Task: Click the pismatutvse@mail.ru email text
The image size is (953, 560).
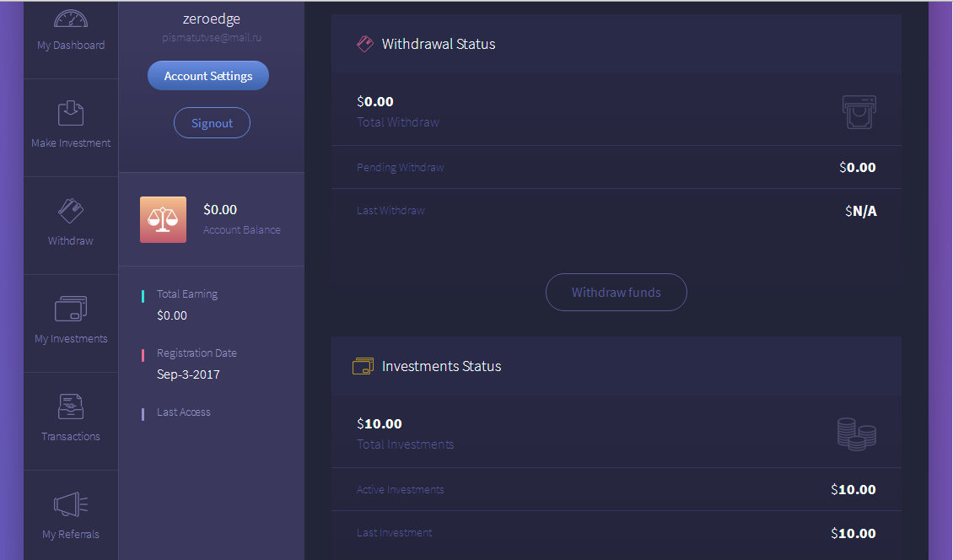Action: pyautogui.click(x=212, y=38)
